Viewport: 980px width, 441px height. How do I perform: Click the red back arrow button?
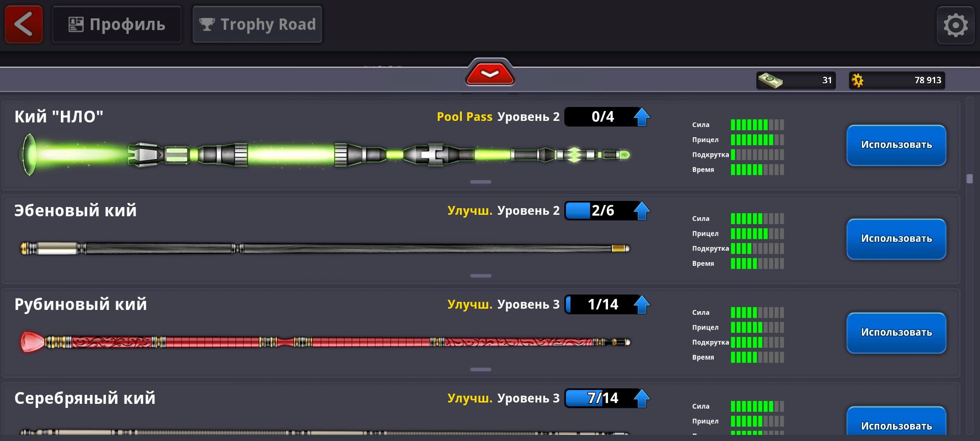click(x=24, y=24)
